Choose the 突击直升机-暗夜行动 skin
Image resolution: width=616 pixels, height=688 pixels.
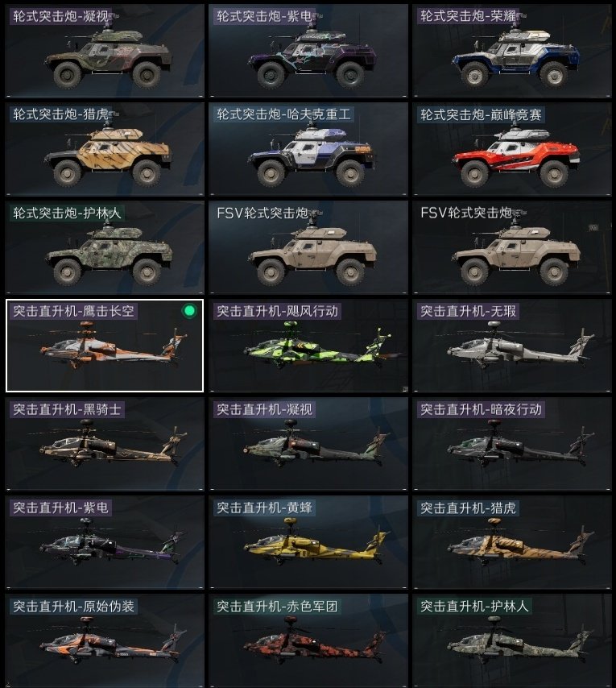[511, 444]
